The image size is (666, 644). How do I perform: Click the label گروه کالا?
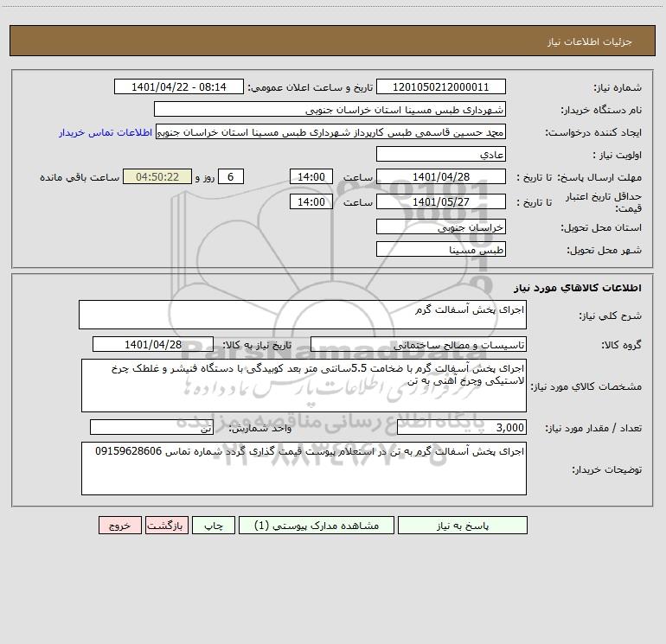coord(621,345)
